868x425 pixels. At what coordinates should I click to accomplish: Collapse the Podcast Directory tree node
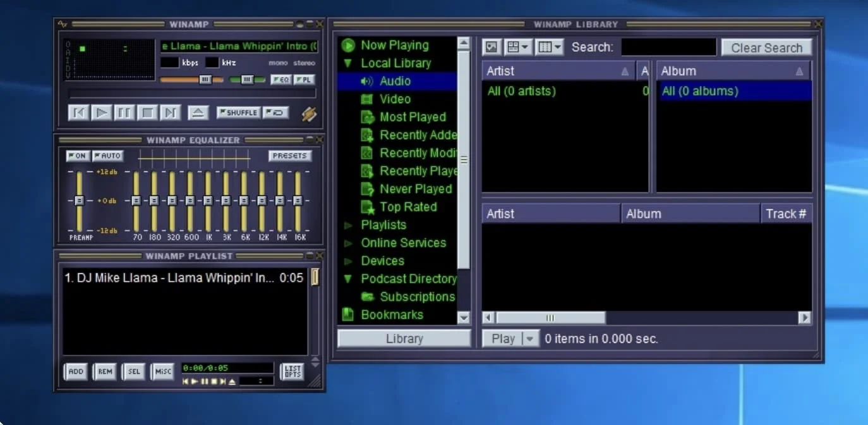click(x=348, y=279)
